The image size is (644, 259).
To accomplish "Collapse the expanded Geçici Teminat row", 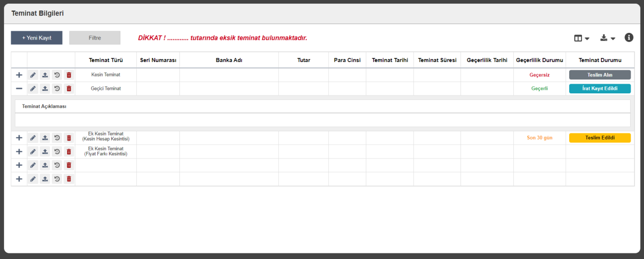I will (19, 89).
